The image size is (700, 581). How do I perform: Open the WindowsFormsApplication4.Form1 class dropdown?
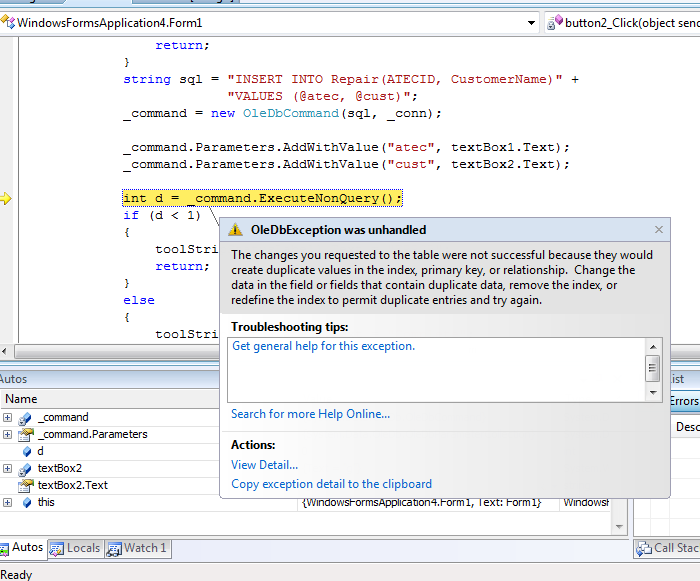click(x=531, y=22)
